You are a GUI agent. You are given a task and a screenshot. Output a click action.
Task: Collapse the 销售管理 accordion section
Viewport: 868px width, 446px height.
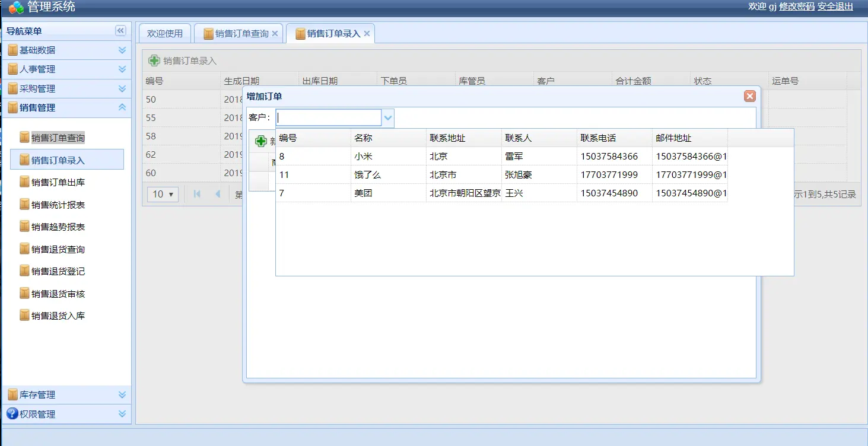click(x=122, y=107)
